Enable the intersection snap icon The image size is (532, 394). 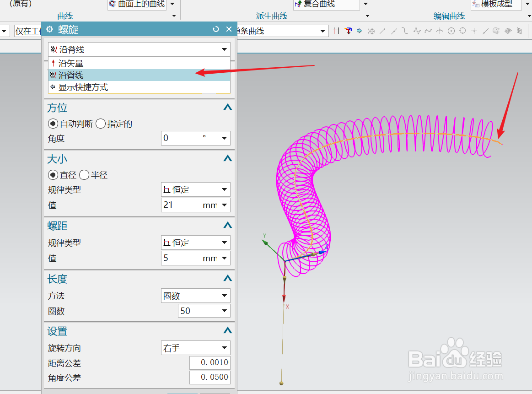440,31
